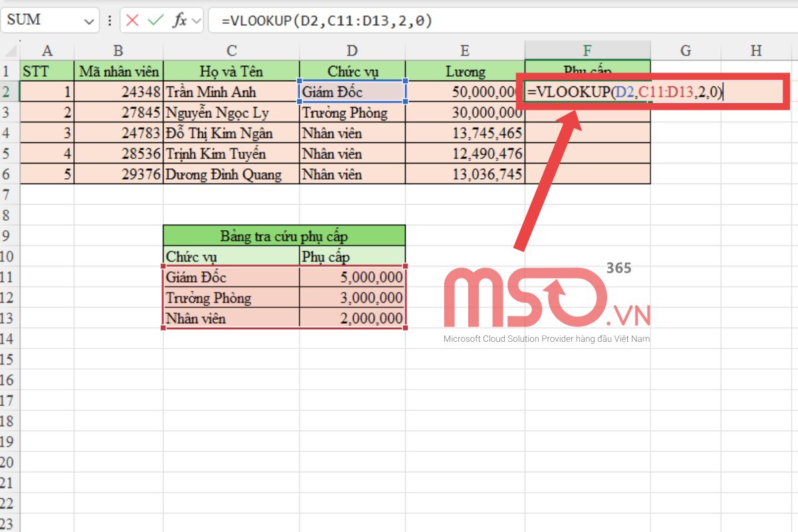Select the 'Nhân viên' lookup cell in row 13
Image resolution: width=798 pixels, height=532 pixels.
(x=231, y=319)
